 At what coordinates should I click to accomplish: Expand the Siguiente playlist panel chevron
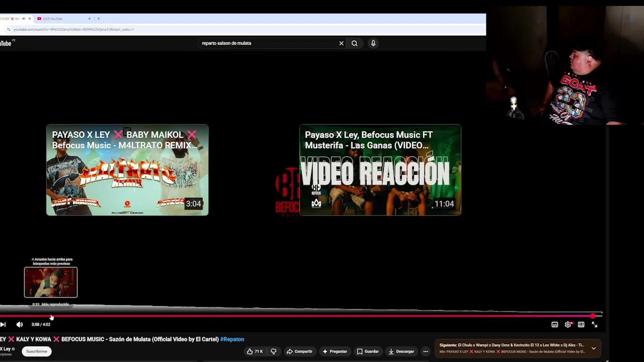click(594, 348)
